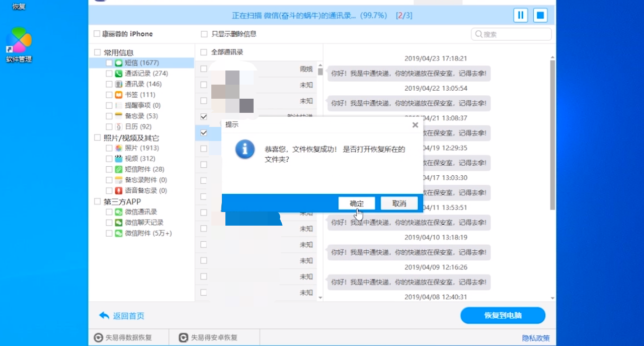This screenshot has height=346, width=644.
Task: Click the 恢复到电脑 button
Action: [503, 316]
